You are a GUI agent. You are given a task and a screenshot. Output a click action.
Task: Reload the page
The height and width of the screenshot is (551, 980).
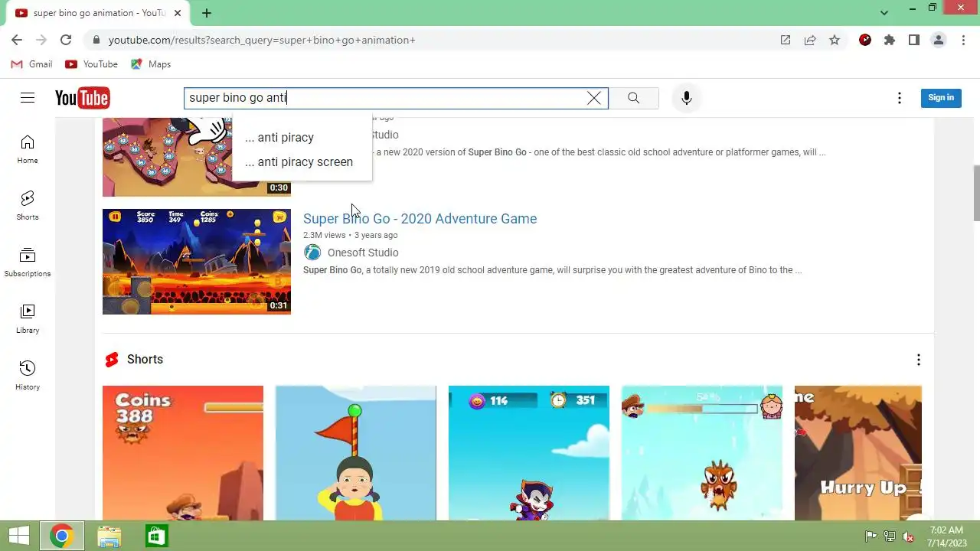(66, 40)
